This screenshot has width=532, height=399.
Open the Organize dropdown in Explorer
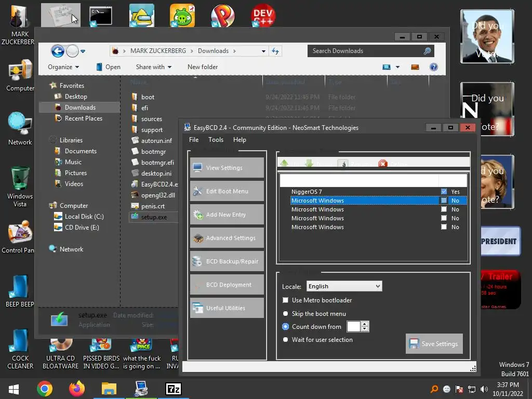[63, 67]
